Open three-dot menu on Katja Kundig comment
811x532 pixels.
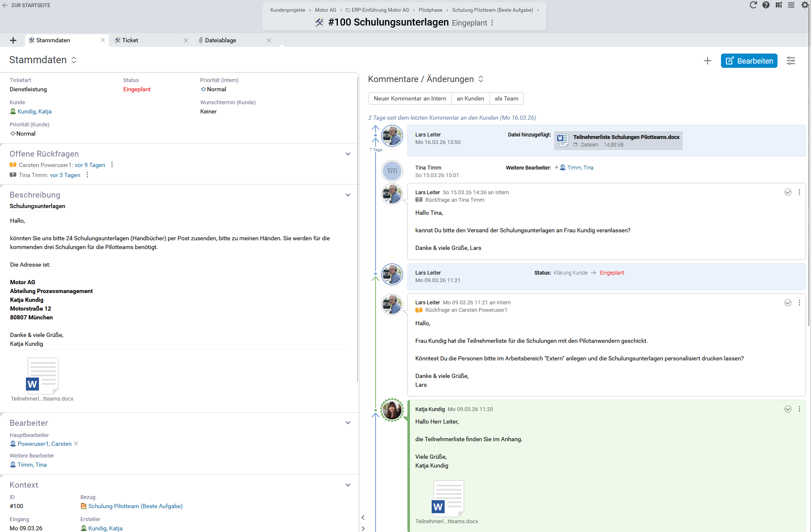click(x=799, y=409)
